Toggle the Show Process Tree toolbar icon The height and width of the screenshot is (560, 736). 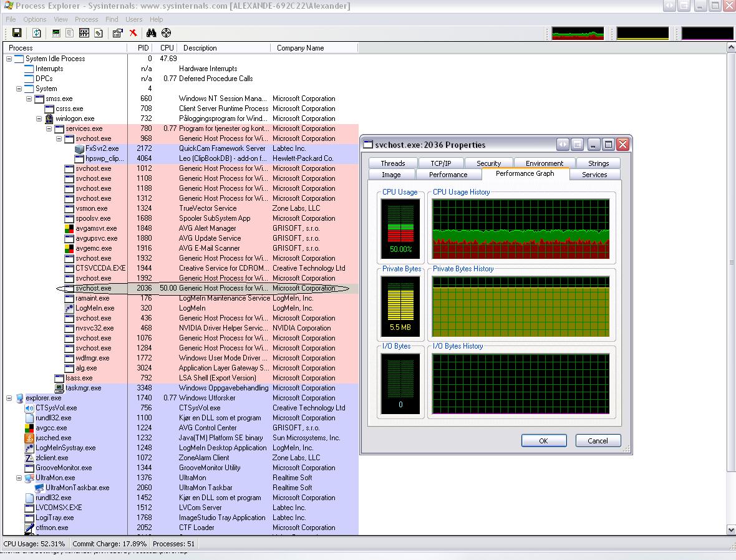[69, 33]
